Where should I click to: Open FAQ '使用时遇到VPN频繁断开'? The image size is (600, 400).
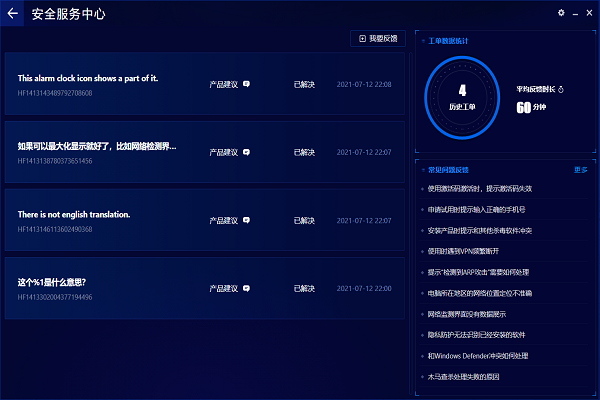468,251
